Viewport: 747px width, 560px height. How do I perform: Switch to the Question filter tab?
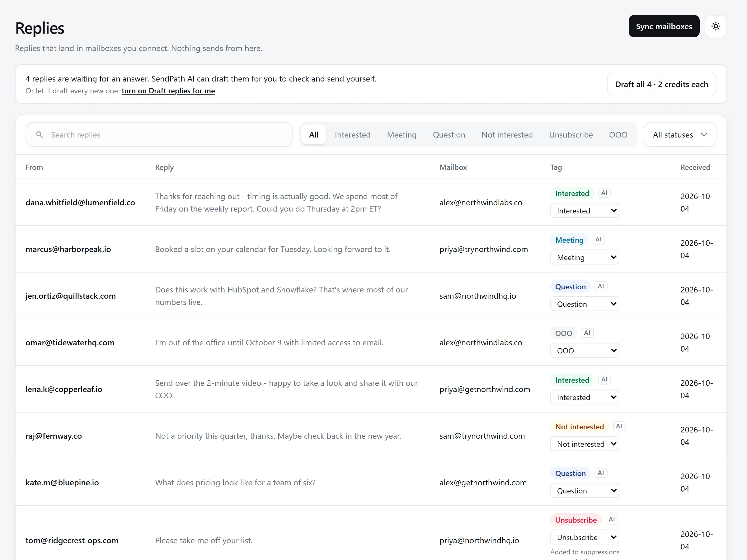(449, 135)
